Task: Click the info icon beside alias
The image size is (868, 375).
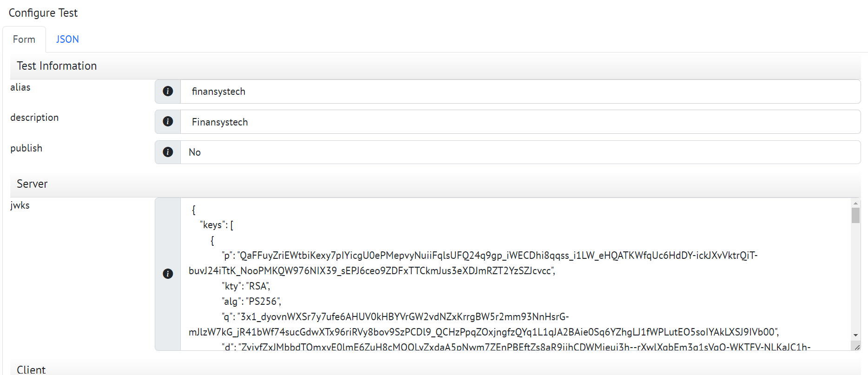Action: tap(168, 92)
